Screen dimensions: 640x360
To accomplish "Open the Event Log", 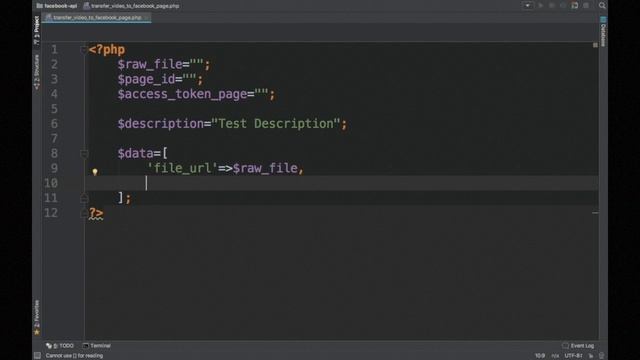I will point(578,346).
